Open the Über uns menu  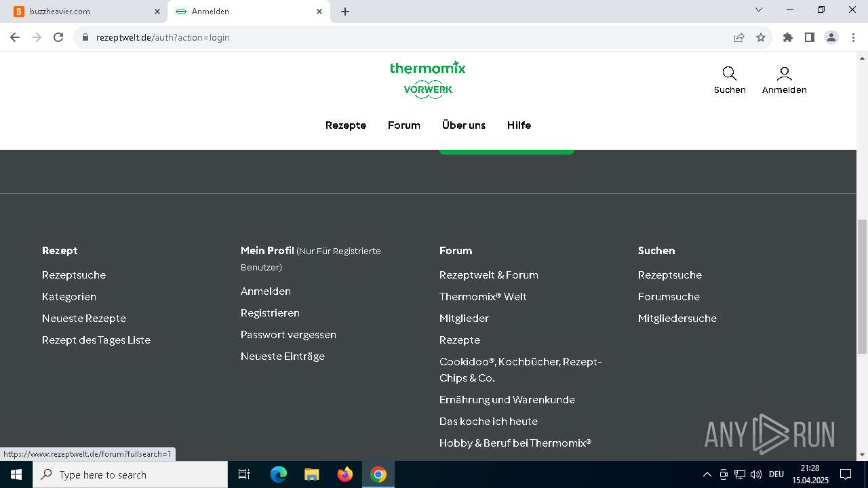[x=464, y=125]
